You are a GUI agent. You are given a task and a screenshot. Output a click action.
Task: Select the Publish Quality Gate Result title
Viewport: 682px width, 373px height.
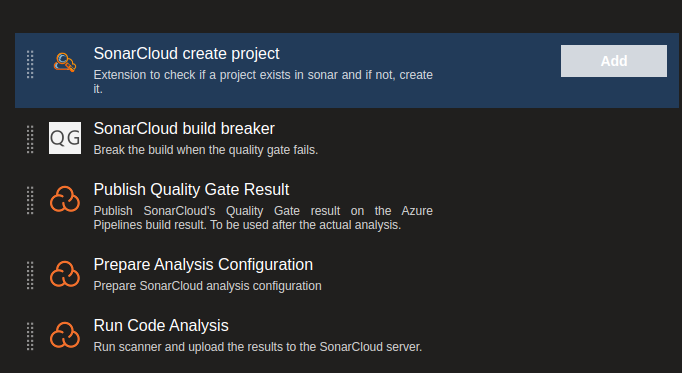(191, 190)
